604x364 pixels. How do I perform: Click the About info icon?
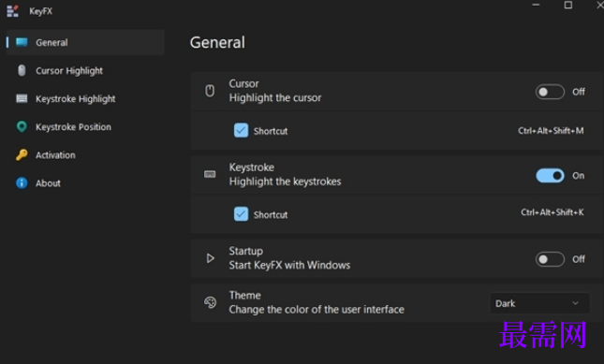(x=22, y=182)
